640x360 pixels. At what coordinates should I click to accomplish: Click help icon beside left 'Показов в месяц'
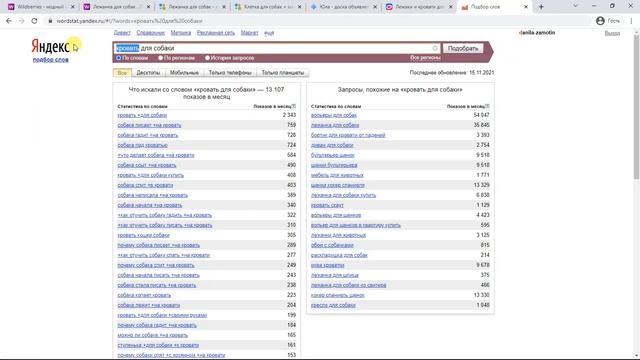[293, 106]
